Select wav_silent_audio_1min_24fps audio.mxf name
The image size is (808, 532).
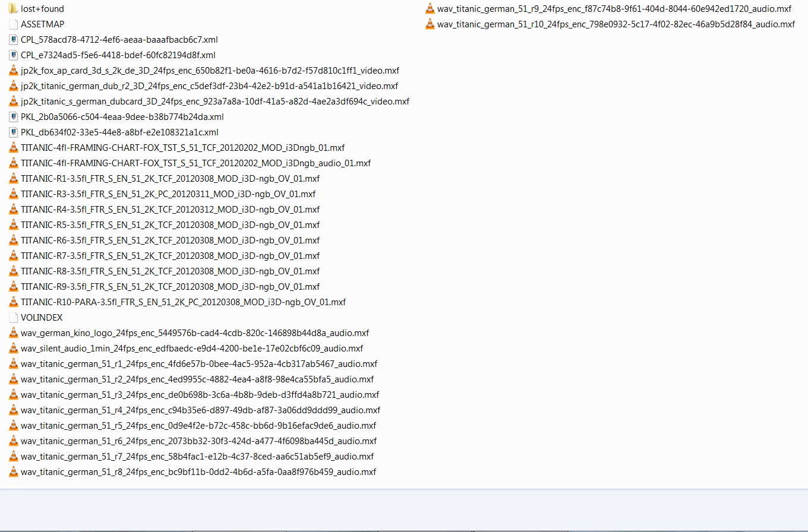tap(192, 349)
